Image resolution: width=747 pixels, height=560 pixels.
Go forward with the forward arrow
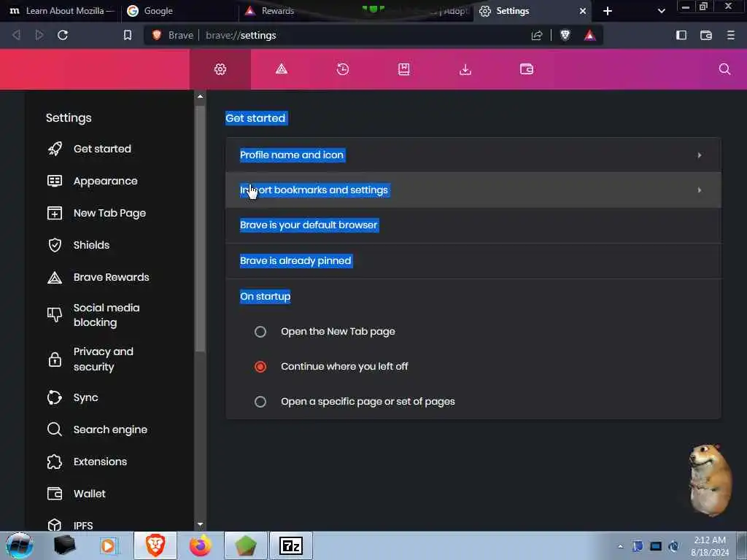click(x=39, y=35)
